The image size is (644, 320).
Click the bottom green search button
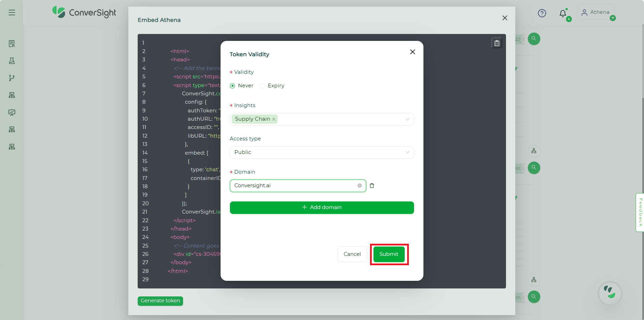tap(534, 297)
